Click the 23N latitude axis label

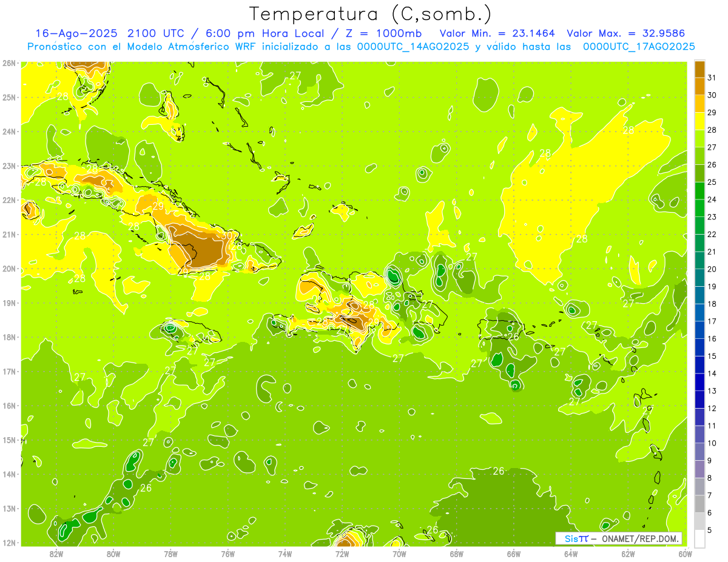8,166
